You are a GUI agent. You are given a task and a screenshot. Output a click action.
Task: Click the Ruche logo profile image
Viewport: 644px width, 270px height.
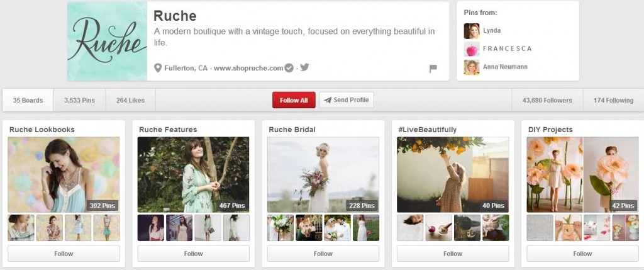click(x=107, y=41)
